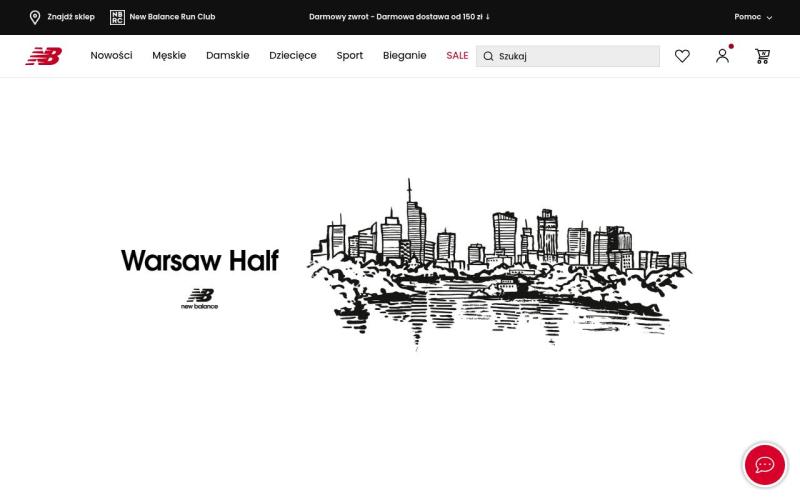800x500 pixels.
Task: Open the red chat support bubble
Action: [x=764, y=465]
